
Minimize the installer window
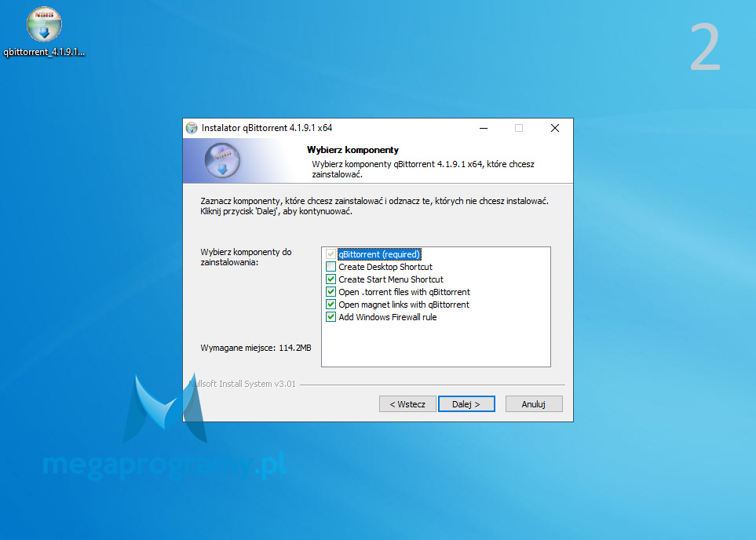[484, 128]
